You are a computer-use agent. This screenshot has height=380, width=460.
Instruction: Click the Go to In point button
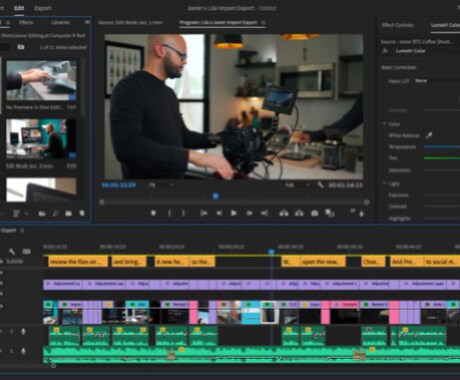click(204, 213)
